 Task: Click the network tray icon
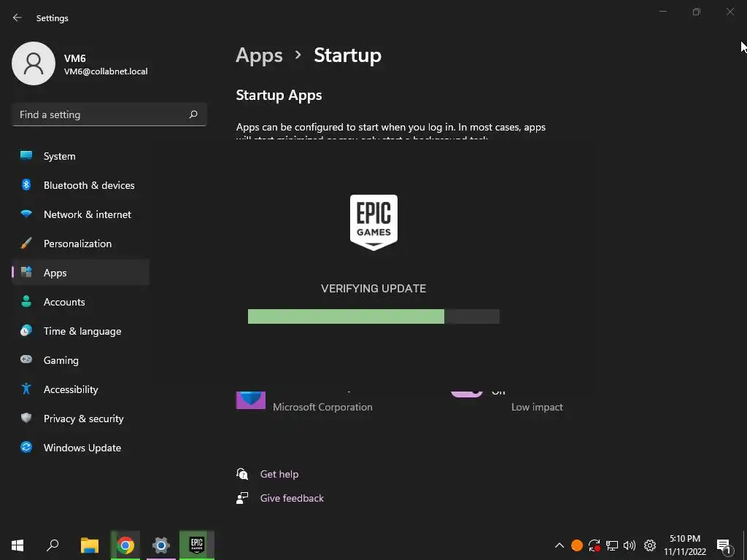[x=612, y=545]
